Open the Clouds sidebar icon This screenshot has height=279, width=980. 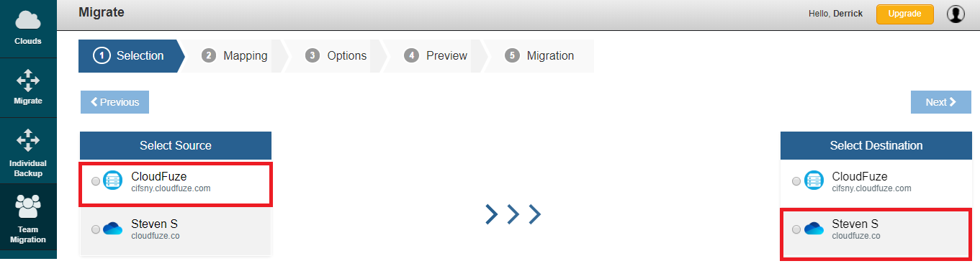tap(28, 20)
